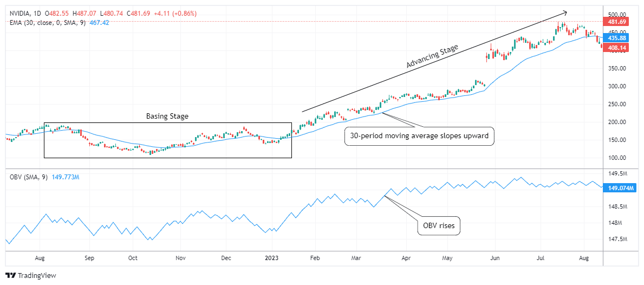Select the 30-period moving average callout text
The image size is (644, 285).
pyautogui.click(x=419, y=137)
